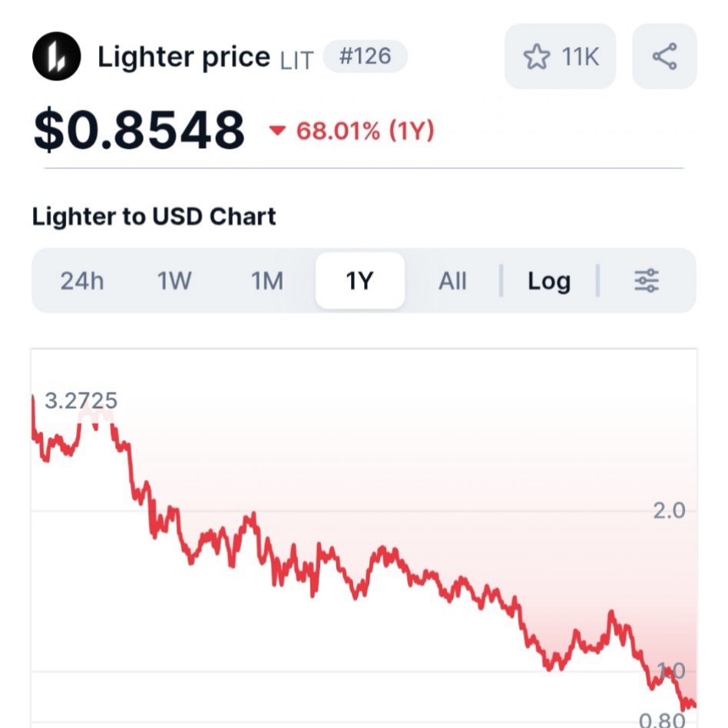Click the 3.2725 high point label
Screen dimensions: 728x728
pos(81,400)
